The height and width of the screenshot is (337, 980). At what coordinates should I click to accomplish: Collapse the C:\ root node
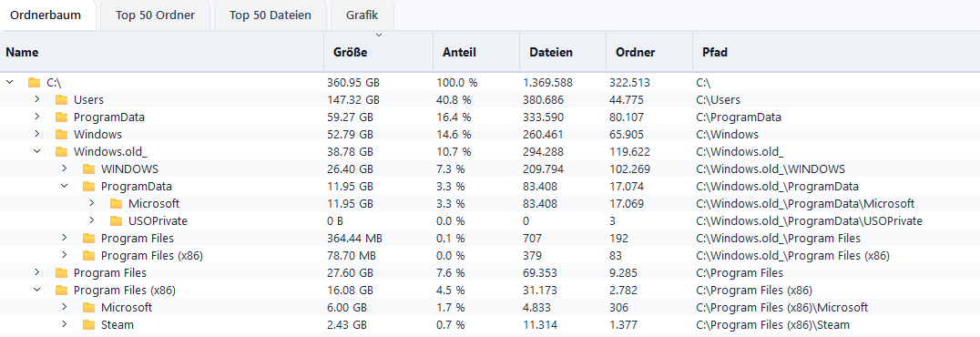[x=9, y=82]
